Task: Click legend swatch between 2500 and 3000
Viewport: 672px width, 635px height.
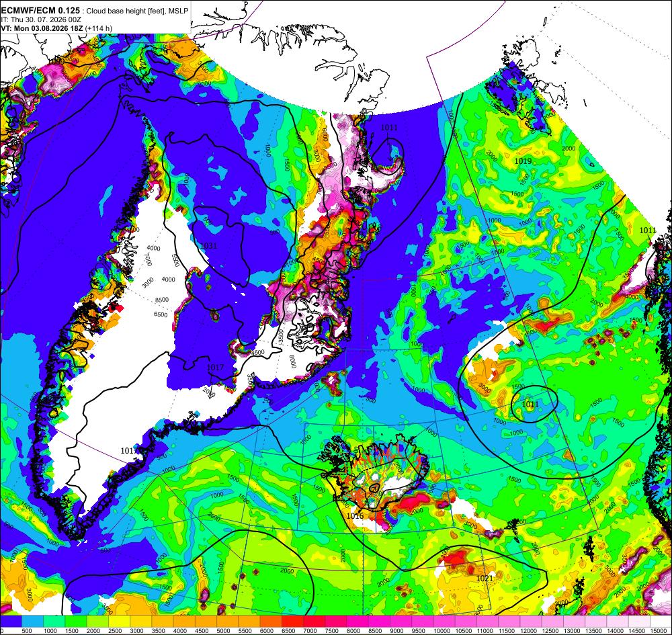Action: [119, 620]
